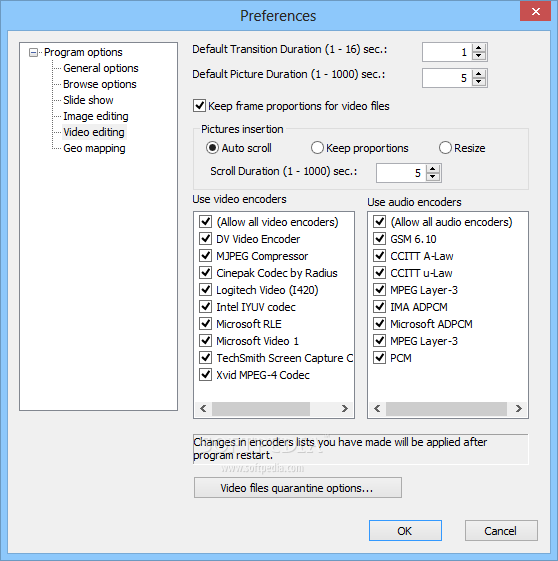Toggle the MPEG Layer-3 checkbox below CCITT u-Law

(x=379, y=290)
